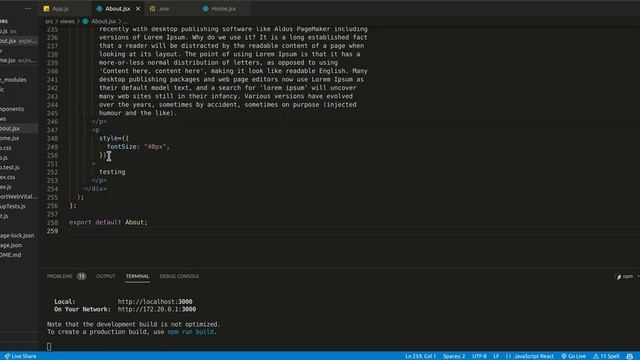Open the 15 Spell warnings indicator
This screenshot has height=360, width=640.
click(606, 356)
